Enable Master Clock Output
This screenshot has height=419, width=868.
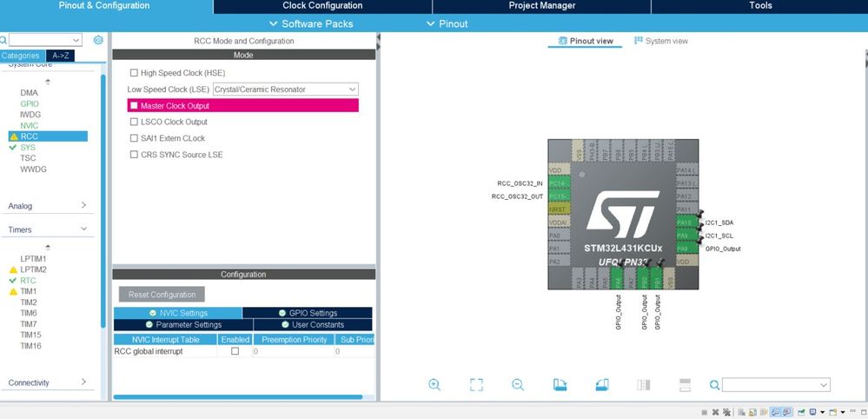point(134,105)
